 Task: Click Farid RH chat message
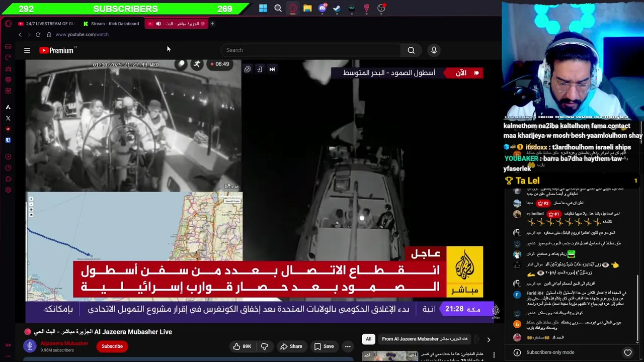[x=576, y=298]
